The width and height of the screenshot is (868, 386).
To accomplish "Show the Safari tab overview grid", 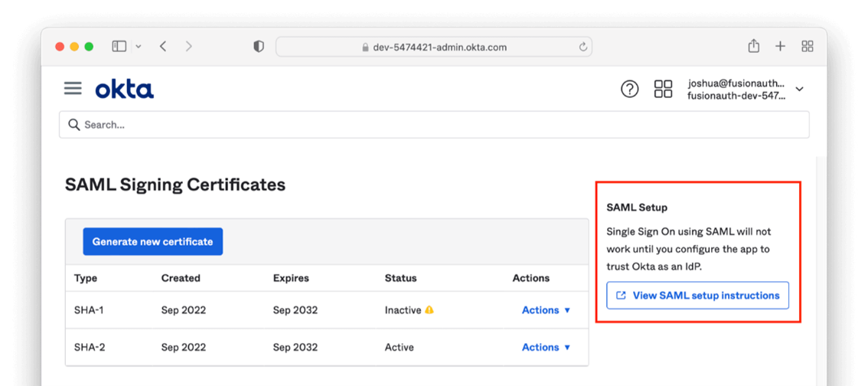I will tap(807, 47).
